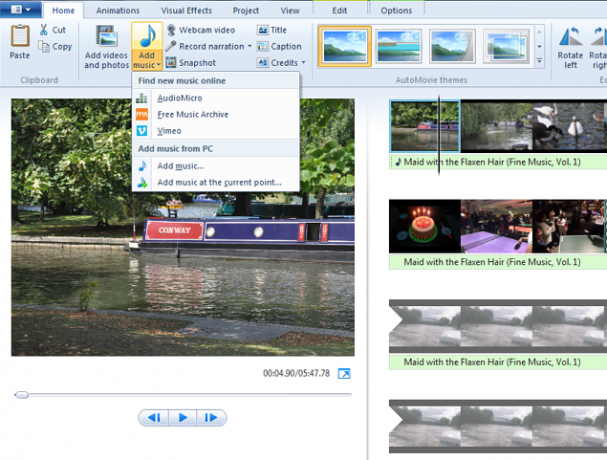
Task: Open the Options tab
Action: [x=396, y=10]
